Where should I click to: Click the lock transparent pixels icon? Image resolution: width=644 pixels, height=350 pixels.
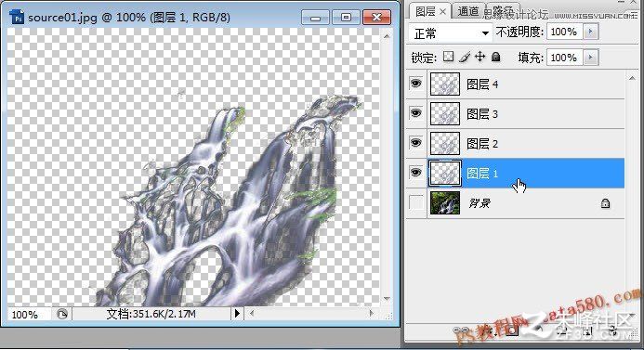pyautogui.click(x=448, y=57)
